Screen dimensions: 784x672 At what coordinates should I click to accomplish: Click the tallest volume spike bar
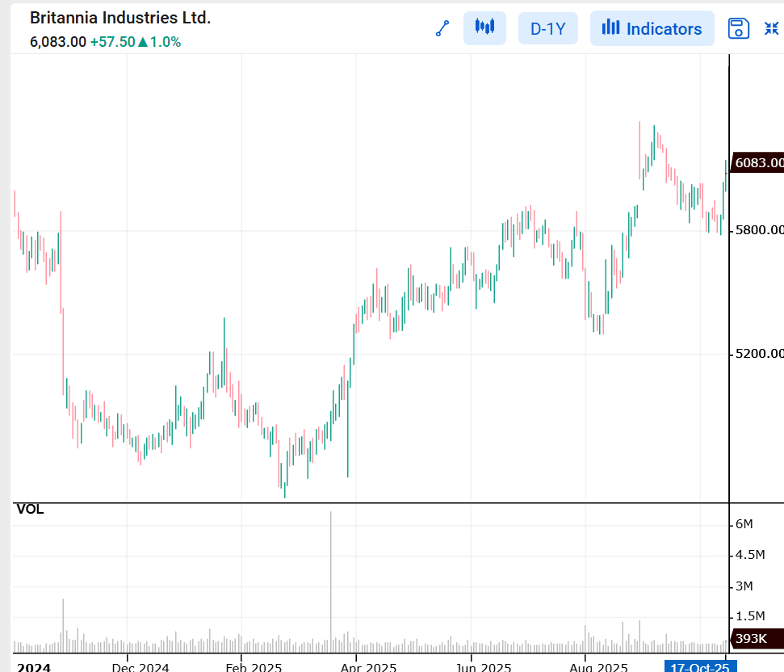click(330, 582)
